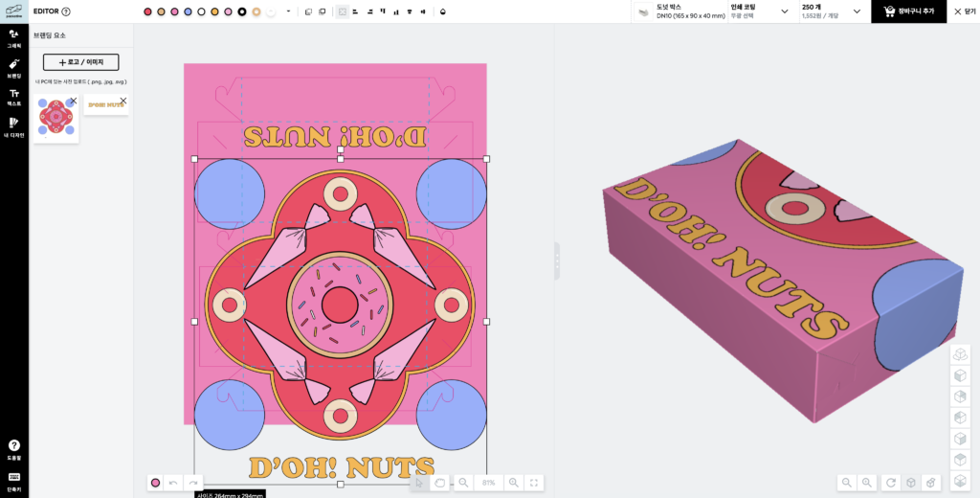Click the fit canvas to screen icon
Screen dimensions: 980x498
coord(534,483)
